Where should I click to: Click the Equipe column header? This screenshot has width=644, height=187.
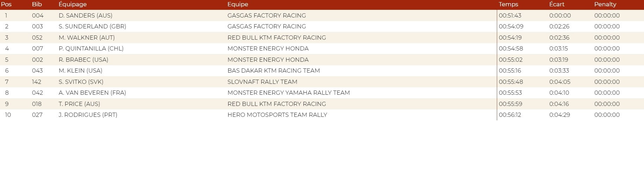pyautogui.click(x=238, y=5)
